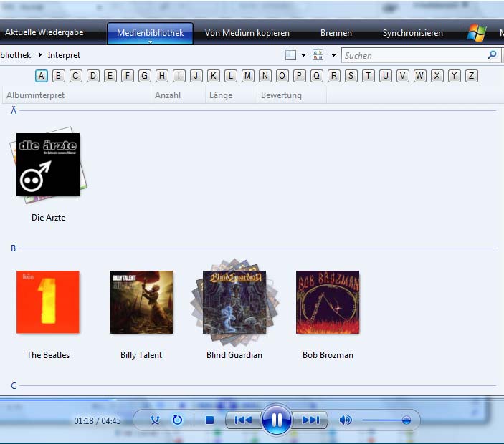This screenshot has height=444, width=504.
Task: Stop the current playback
Action: [209, 420]
